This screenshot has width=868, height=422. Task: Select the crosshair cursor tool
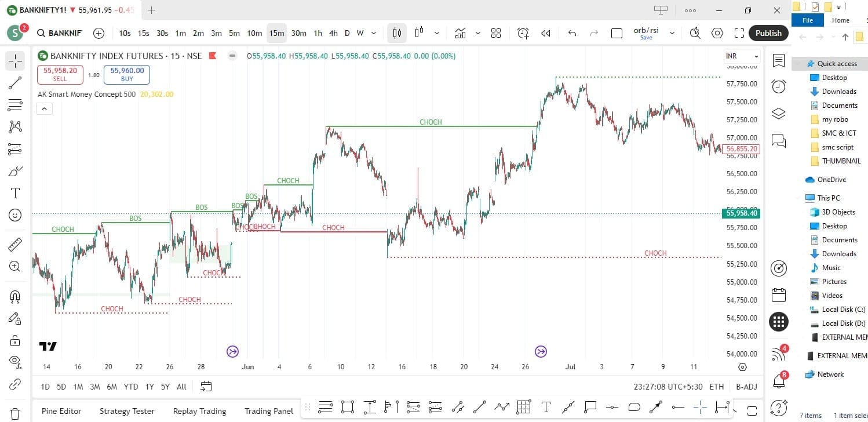point(15,61)
